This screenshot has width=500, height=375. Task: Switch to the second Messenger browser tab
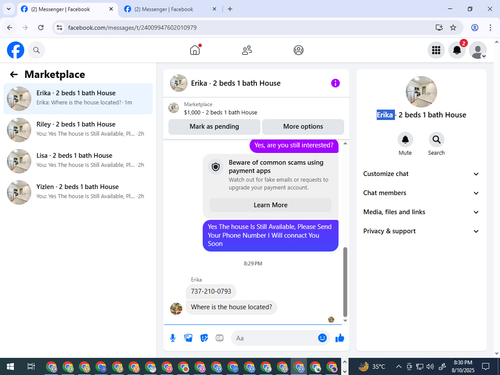click(x=169, y=9)
